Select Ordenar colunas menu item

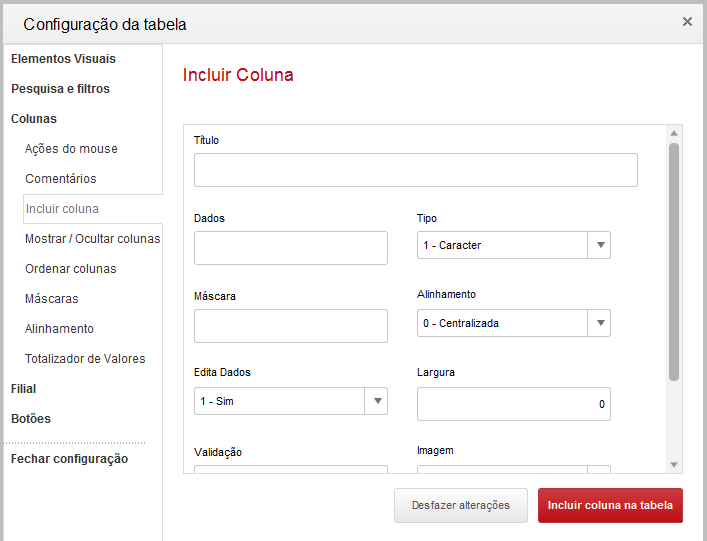pos(71,269)
